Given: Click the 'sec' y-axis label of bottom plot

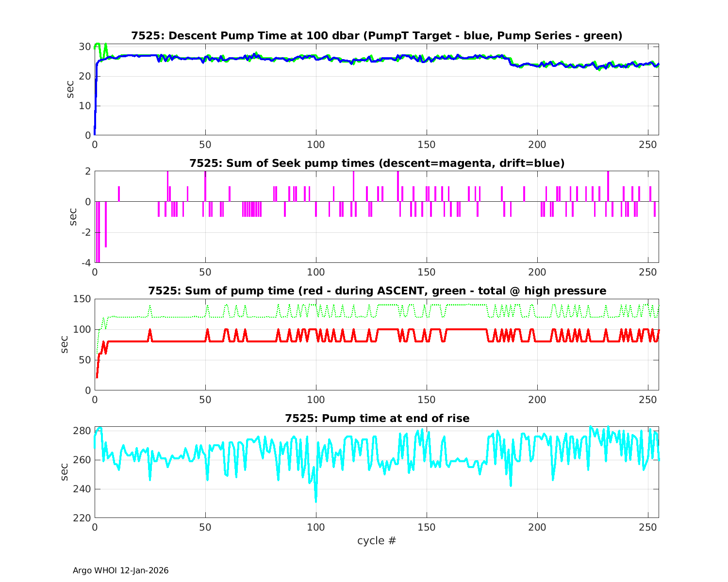Looking at the screenshot, I should (65, 472).
